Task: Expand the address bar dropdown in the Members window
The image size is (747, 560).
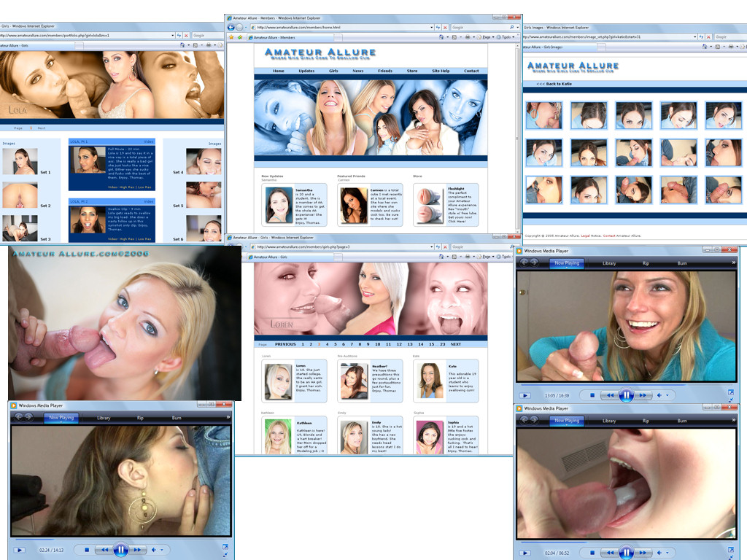Action: (431, 28)
